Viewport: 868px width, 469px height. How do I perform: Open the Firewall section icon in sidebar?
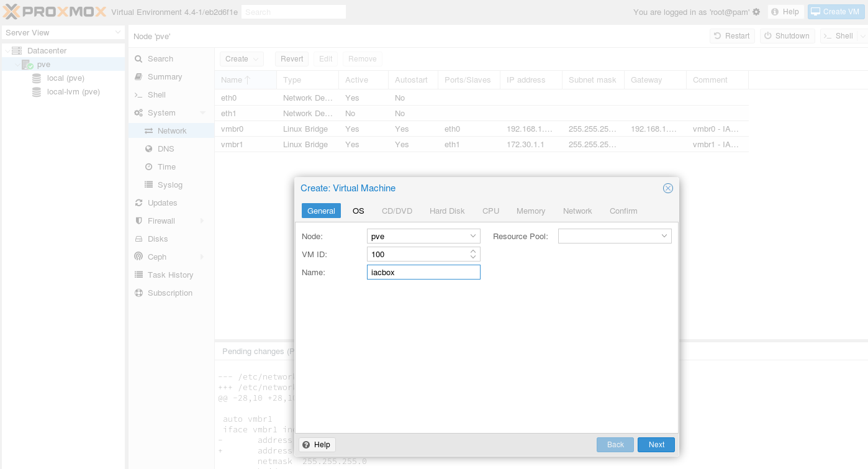point(139,221)
